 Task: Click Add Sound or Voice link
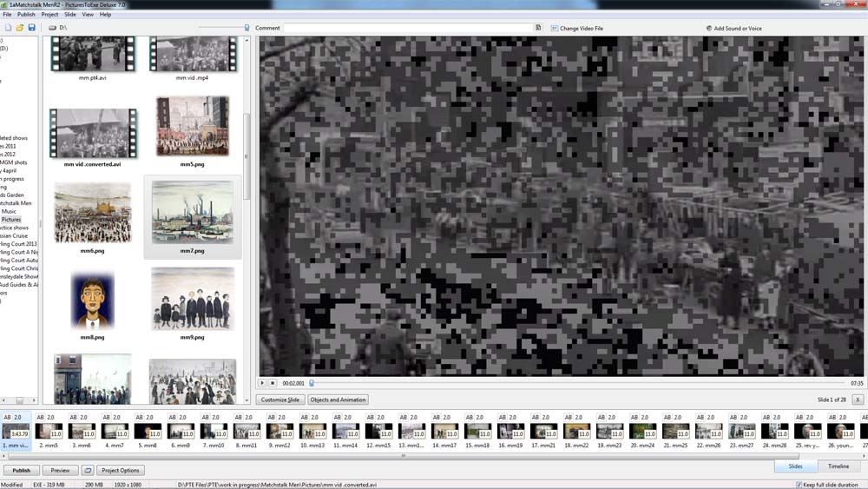click(x=738, y=29)
